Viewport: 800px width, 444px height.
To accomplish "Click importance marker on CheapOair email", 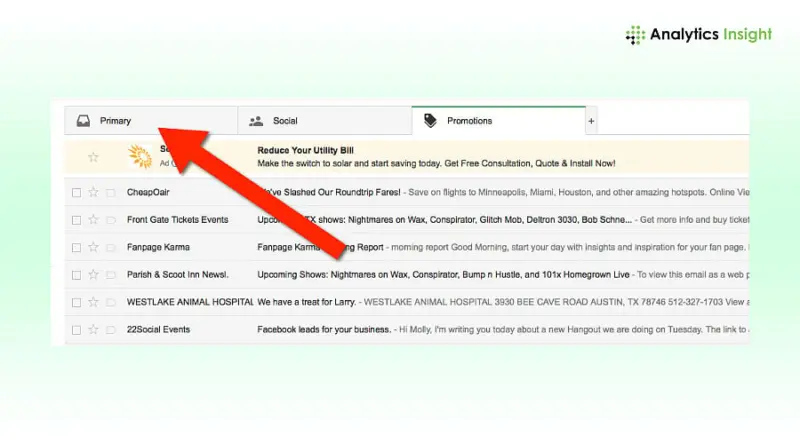I will (110, 192).
